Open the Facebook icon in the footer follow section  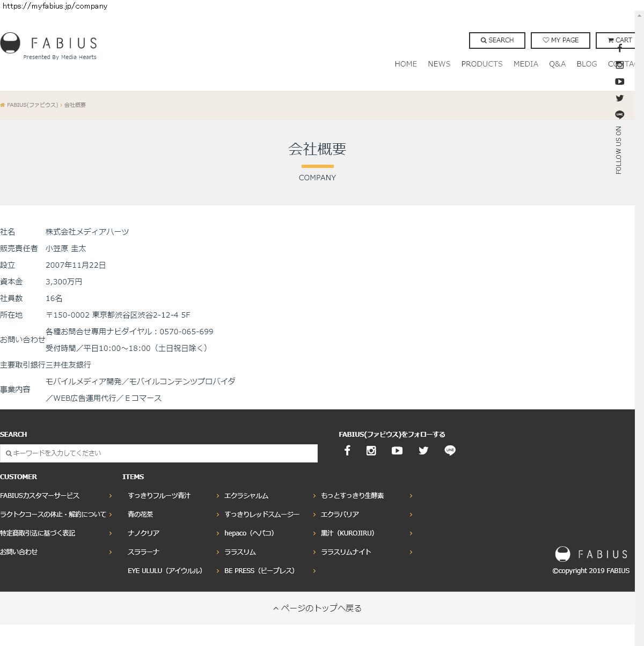click(x=347, y=451)
